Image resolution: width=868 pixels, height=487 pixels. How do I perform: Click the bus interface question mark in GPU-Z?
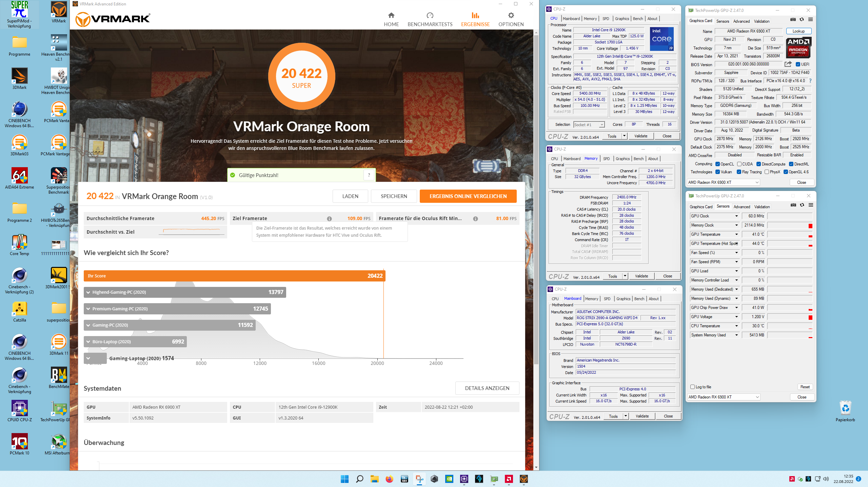click(810, 81)
